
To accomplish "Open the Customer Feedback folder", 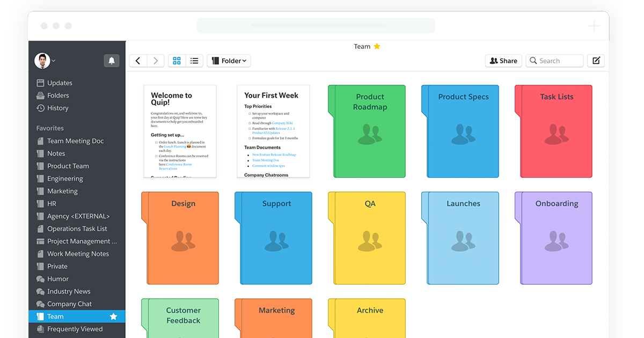I will pos(180,318).
